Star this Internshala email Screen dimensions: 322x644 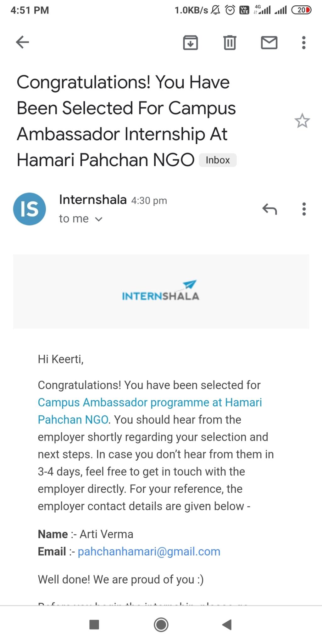click(x=302, y=121)
